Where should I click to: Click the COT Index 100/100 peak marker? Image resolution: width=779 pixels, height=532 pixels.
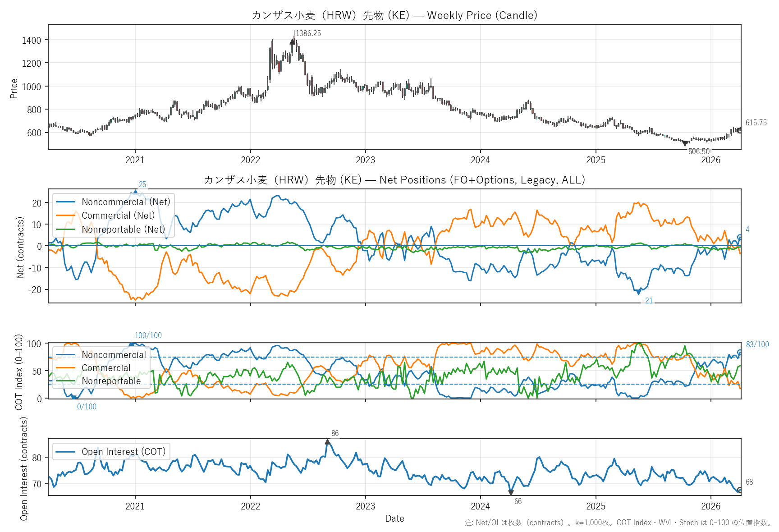(132, 344)
